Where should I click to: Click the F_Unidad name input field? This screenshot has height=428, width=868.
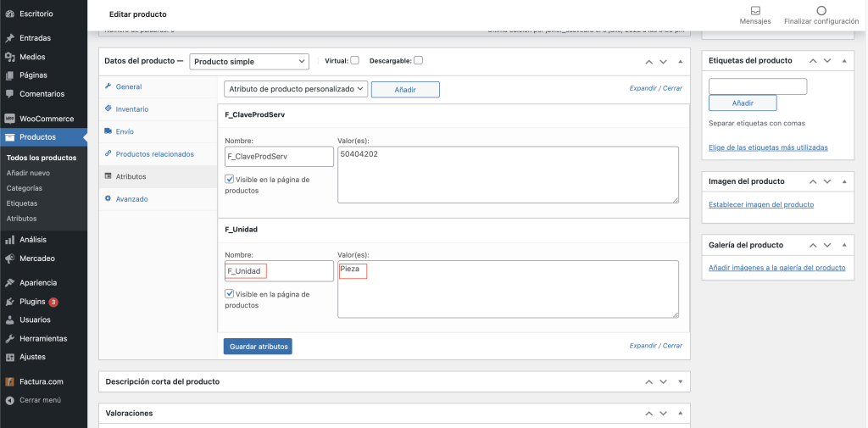click(x=279, y=271)
